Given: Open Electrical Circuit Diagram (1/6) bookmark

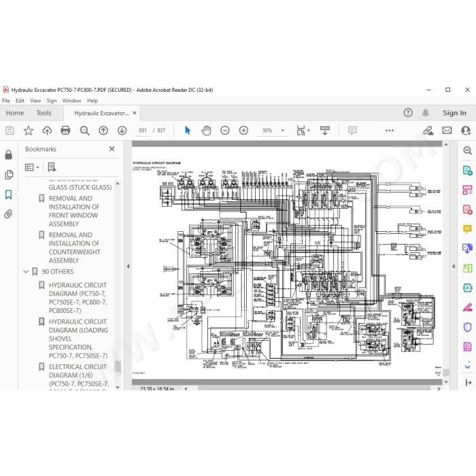Looking at the screenshot, I should pos(78,375).
